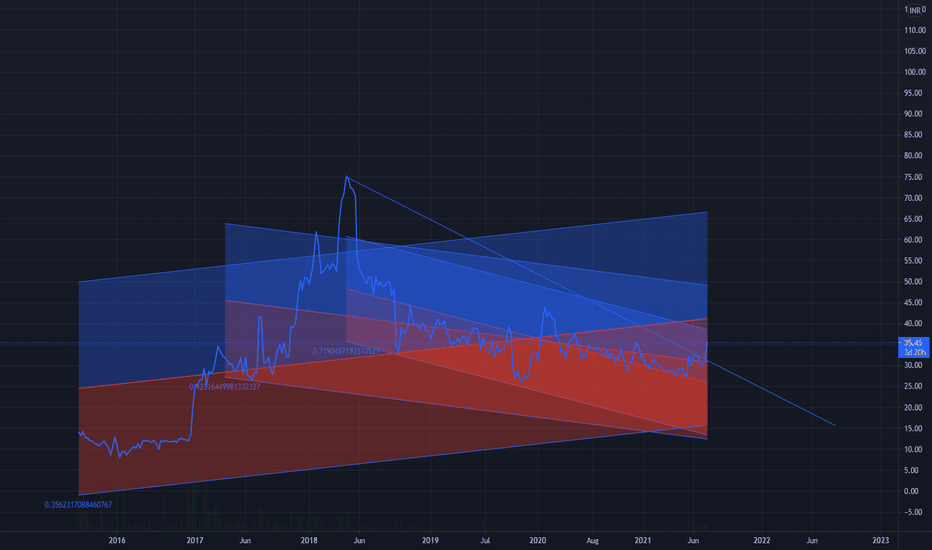Click the Jul label on the time axis

[x=486, y=540]
